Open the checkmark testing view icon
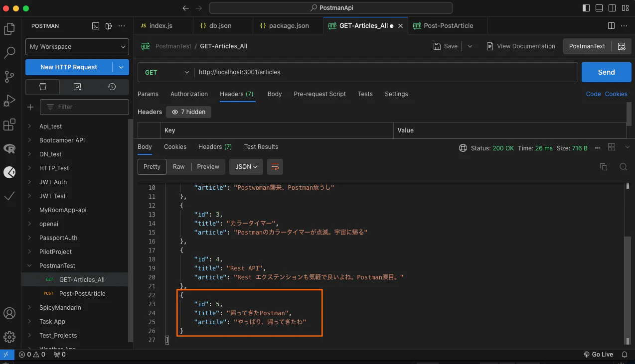 pyautogui.click(x=9, y=196)
